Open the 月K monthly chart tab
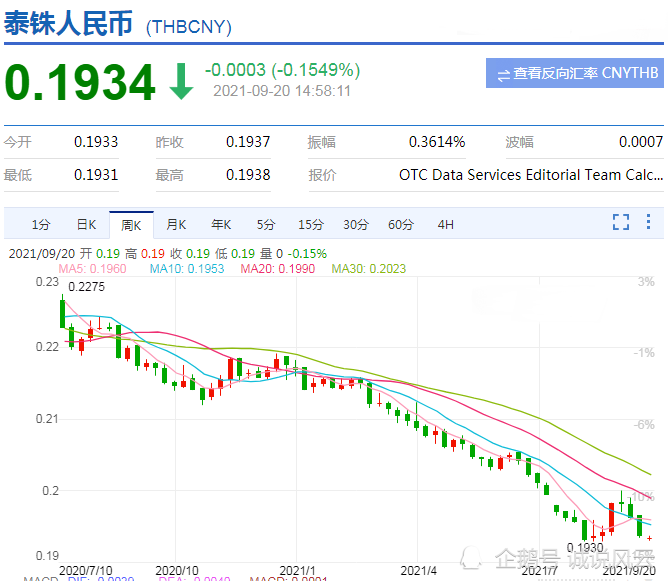This screenshot has height=581, width=669. point(176,225)
